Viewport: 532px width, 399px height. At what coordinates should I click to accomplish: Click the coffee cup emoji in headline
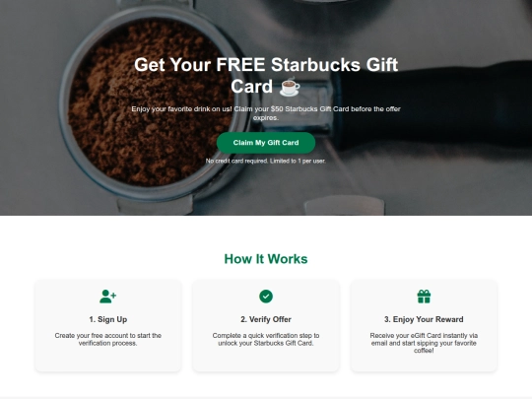pos(290,87)
